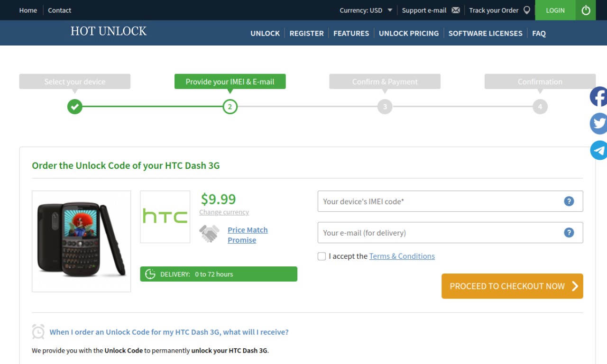The image size is (607, 364).
Task: Open the Telegram share icon
Action: click(598, 150)
